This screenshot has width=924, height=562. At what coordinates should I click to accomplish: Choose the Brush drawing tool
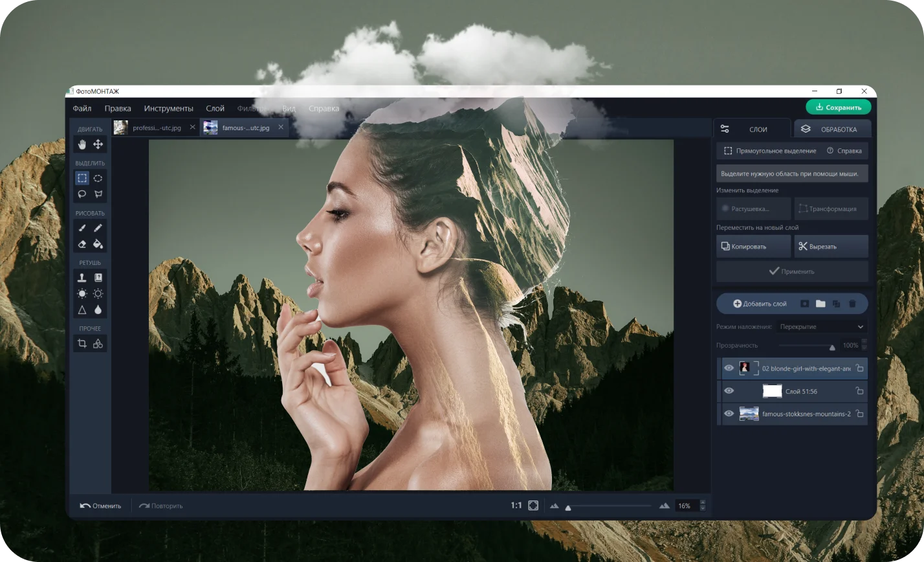(x=82, y=228)
